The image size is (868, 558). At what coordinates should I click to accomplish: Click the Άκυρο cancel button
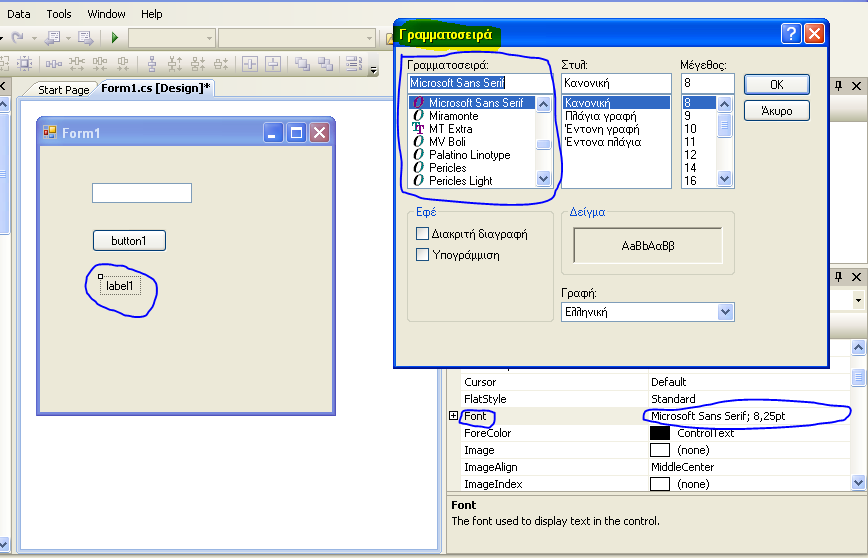(x=777, y=111)
